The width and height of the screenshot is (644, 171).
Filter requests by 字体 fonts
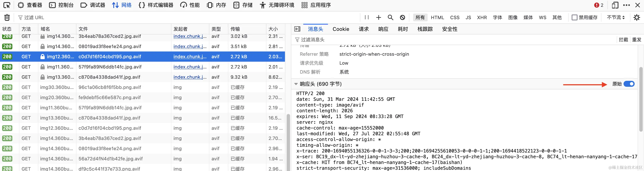497,17
